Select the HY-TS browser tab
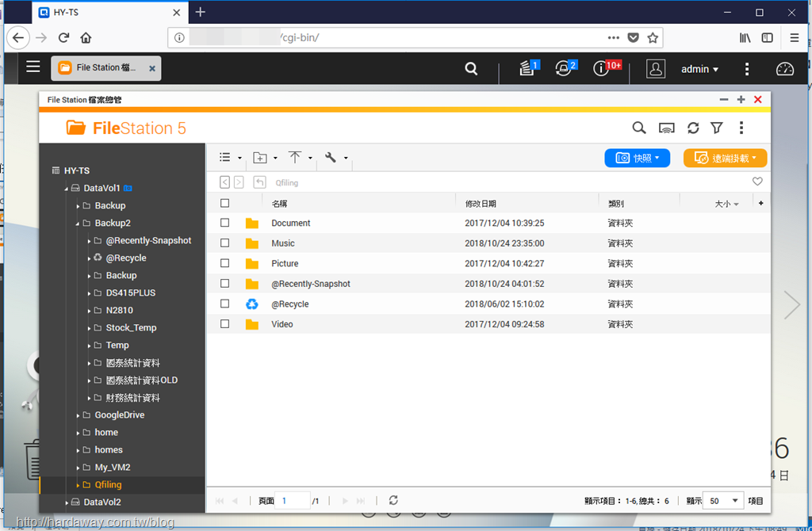 109,13
